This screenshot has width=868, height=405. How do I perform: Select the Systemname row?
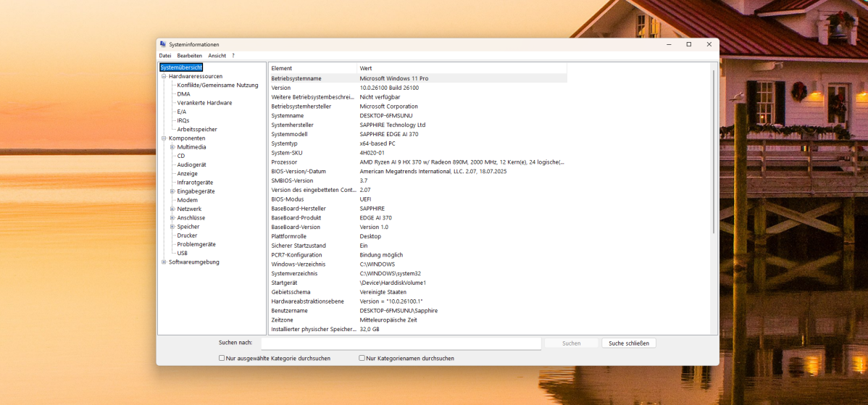(418, 116)
